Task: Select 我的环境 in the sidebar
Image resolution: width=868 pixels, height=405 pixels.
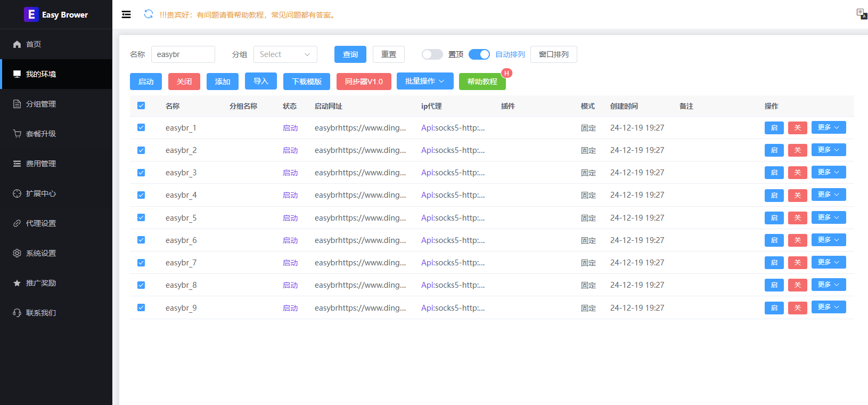Action: [56, 74]
